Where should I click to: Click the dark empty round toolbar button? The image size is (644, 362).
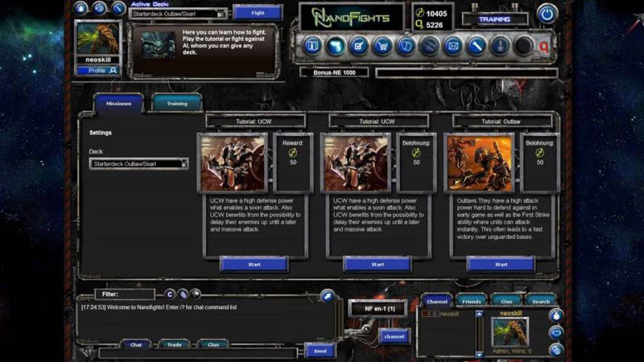[523, 46]
